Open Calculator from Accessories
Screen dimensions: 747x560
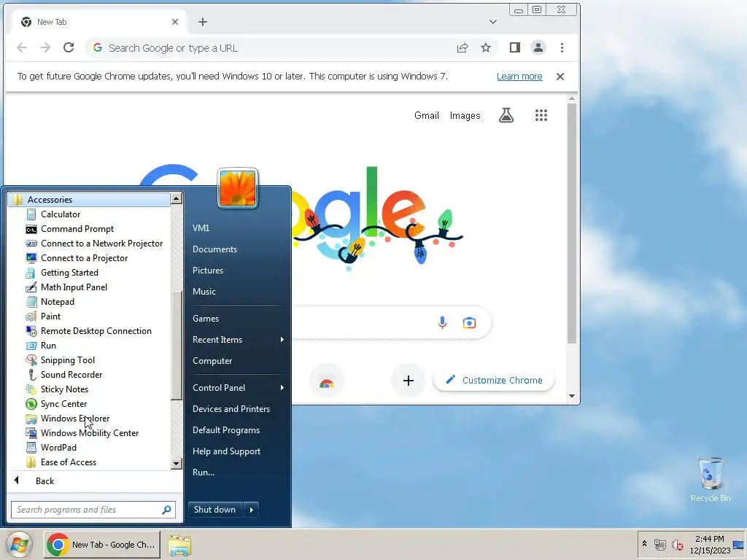tap(61, 214)
